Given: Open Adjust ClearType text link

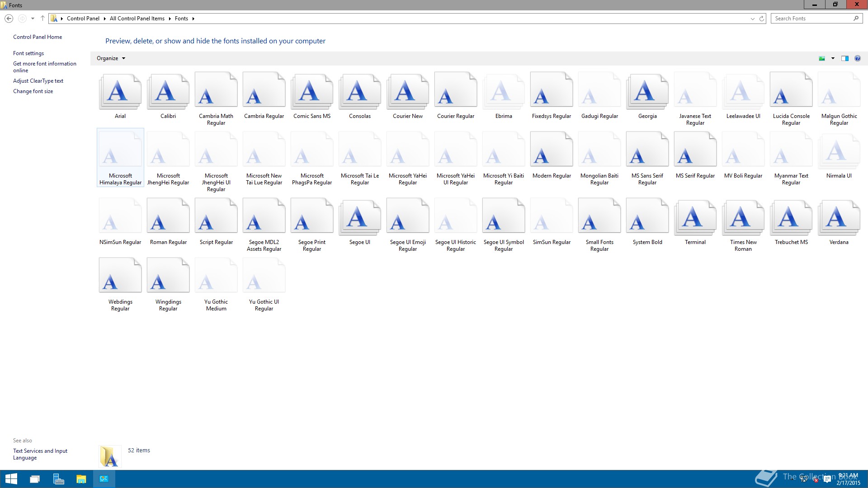Looking at the screenshot, I should coord(38,81).
